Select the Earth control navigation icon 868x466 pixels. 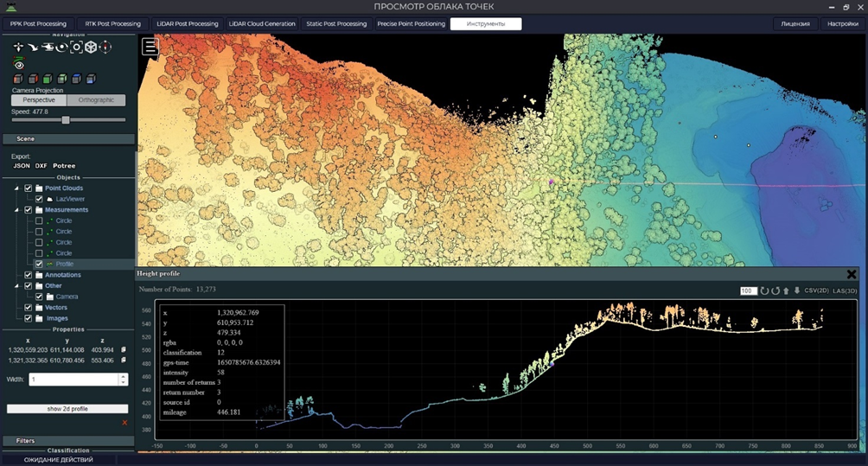[x=18, y=47]
